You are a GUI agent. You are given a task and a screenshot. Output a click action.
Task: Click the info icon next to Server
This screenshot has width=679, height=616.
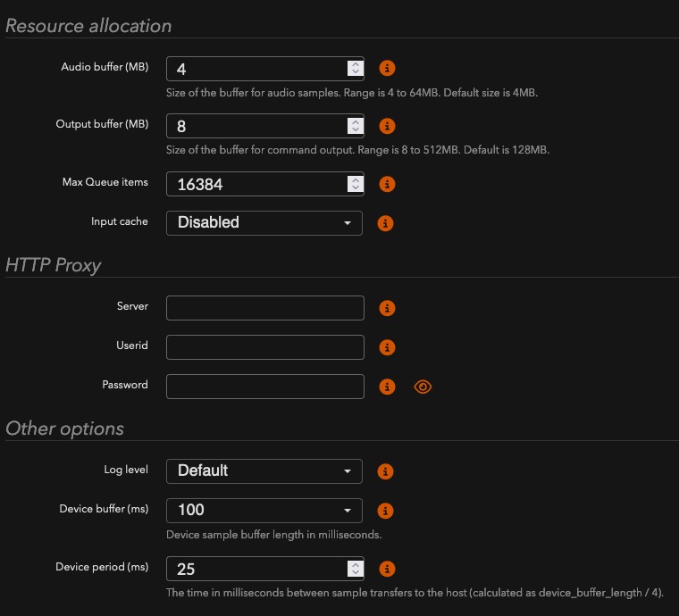tap(387, 308)
